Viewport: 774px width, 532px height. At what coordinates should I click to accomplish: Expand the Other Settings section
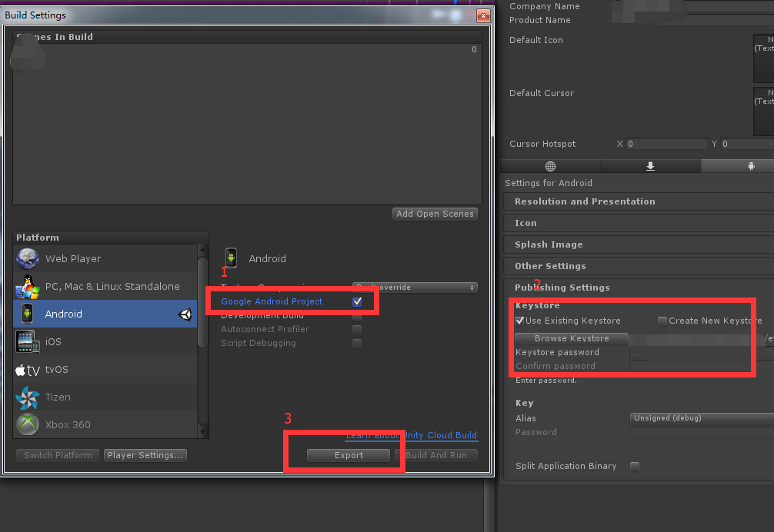[639, 266]
